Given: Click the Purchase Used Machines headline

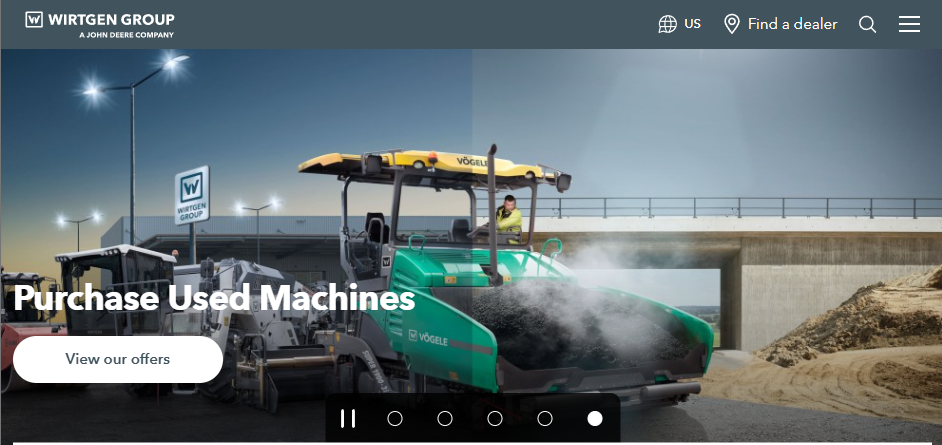Looking at the screenshot, I should (214, 298).
